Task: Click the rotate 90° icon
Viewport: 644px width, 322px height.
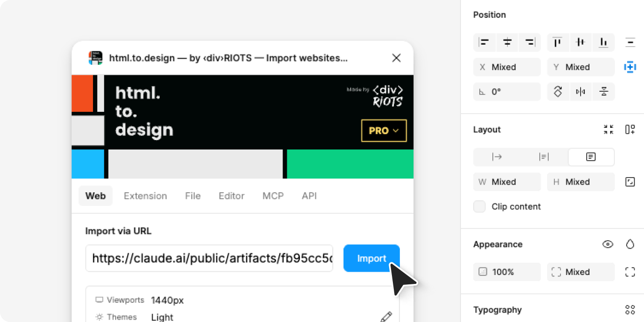Action: [558, 92]
